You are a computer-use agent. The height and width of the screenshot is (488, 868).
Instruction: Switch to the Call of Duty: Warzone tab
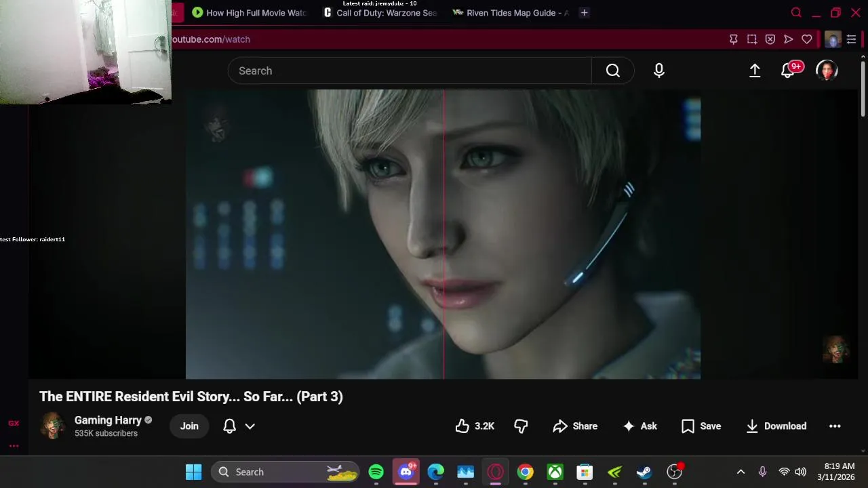coord(380,12)
